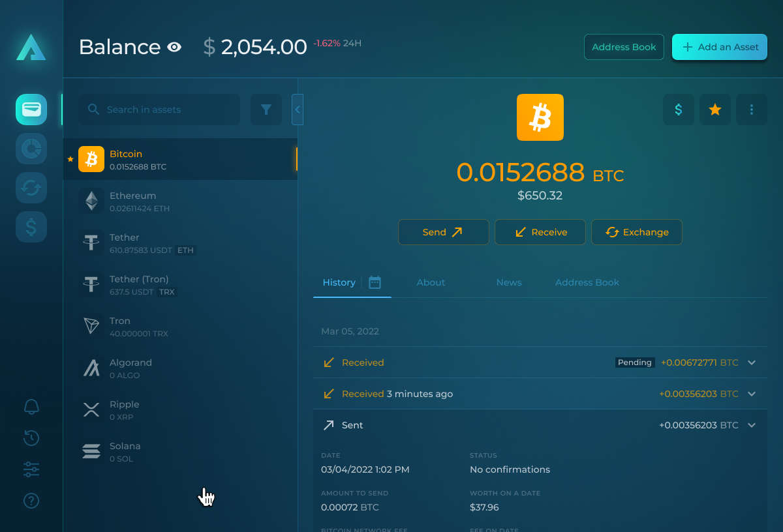
Task: Select Tether (Tron) asset
Action: pos(180,284)
